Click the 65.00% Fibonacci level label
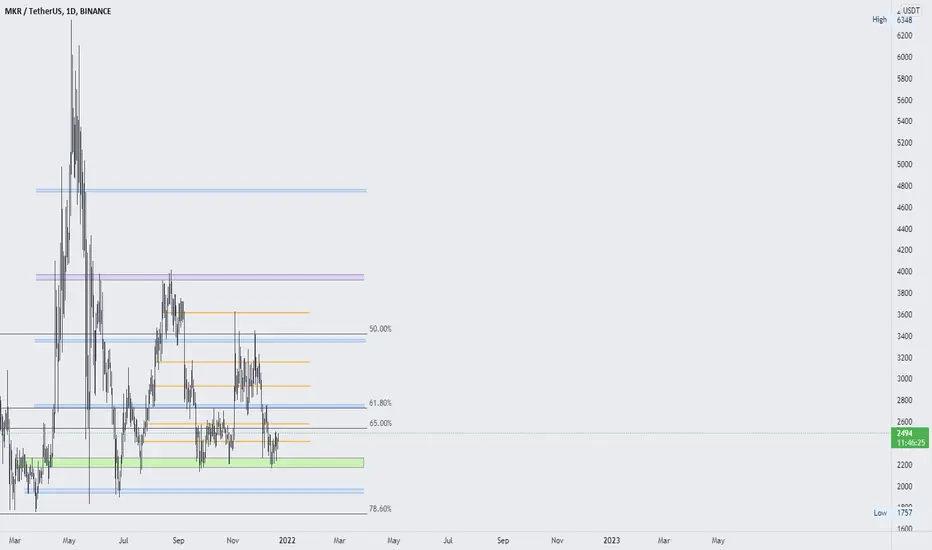This screenshot has height=550, width=932. 380,423
